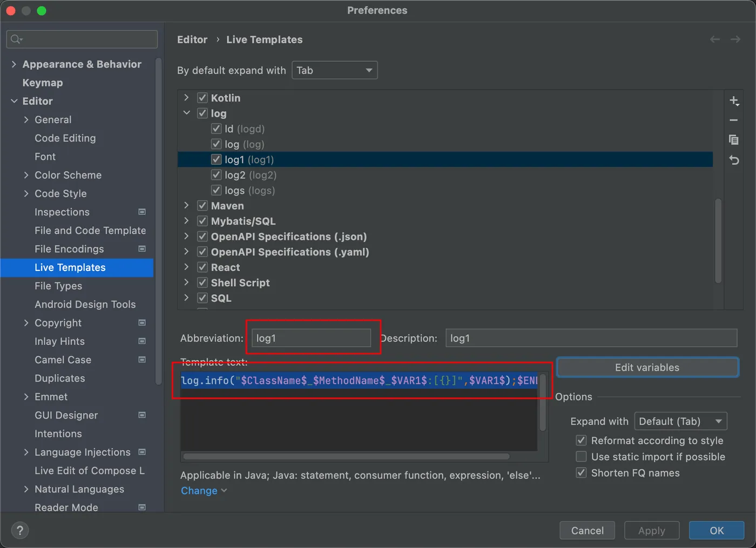Toggle the logs template checkbox
The height and width of the screenshot is (548, 756).
217,190
